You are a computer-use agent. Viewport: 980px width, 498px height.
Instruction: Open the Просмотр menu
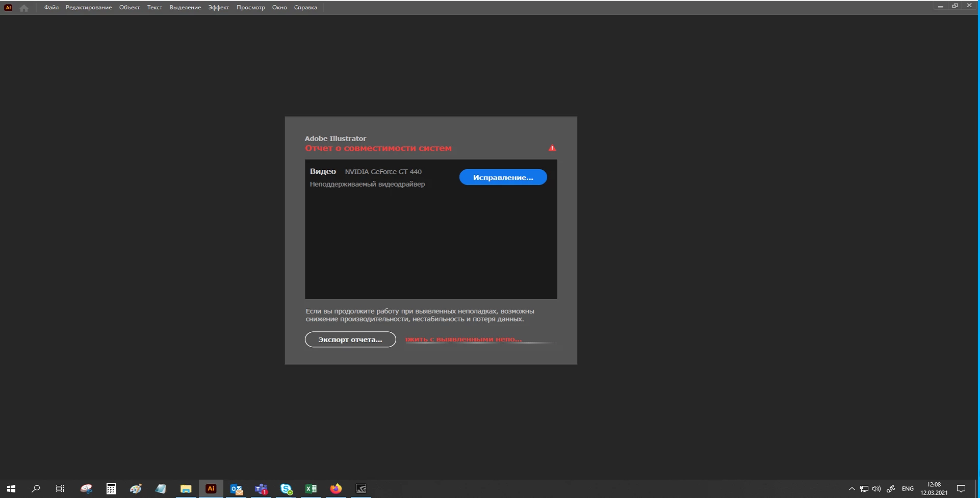[x=251, y=8]
